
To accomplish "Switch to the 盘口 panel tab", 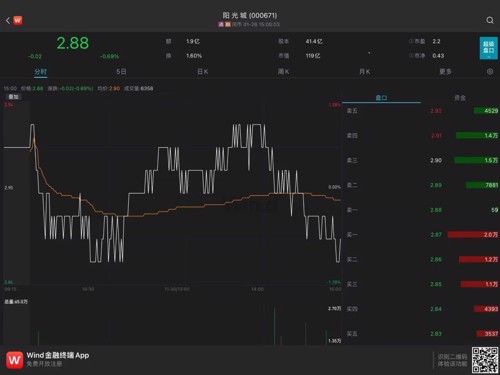I will pos(381,98).
